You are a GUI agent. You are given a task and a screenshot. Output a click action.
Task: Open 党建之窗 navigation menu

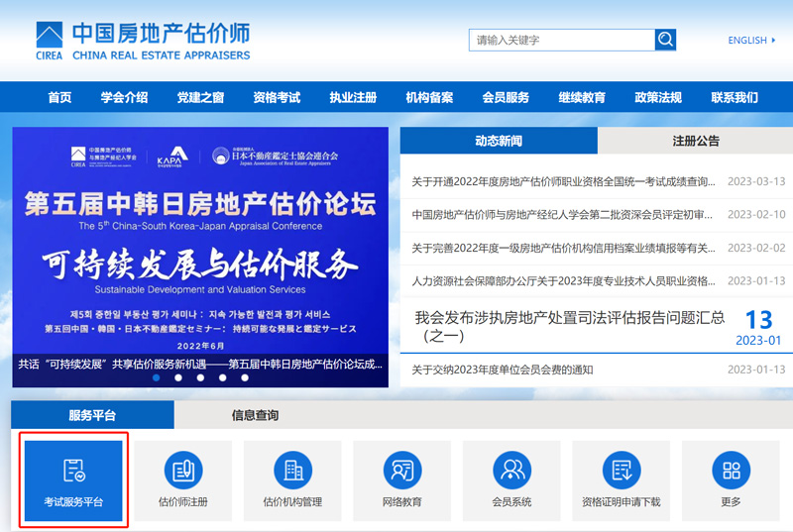pos(201,97)
